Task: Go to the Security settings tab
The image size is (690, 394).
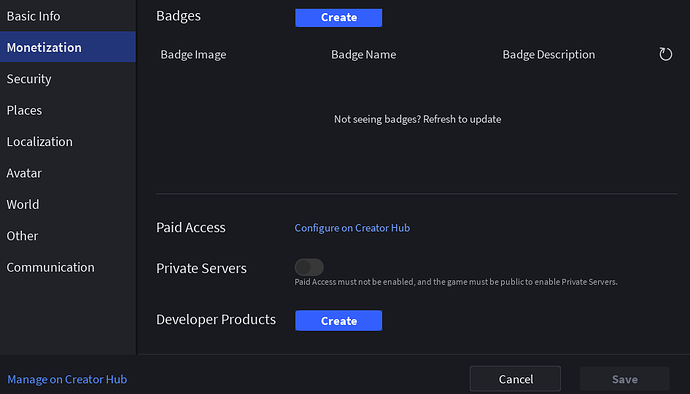Action: [68, 78]
